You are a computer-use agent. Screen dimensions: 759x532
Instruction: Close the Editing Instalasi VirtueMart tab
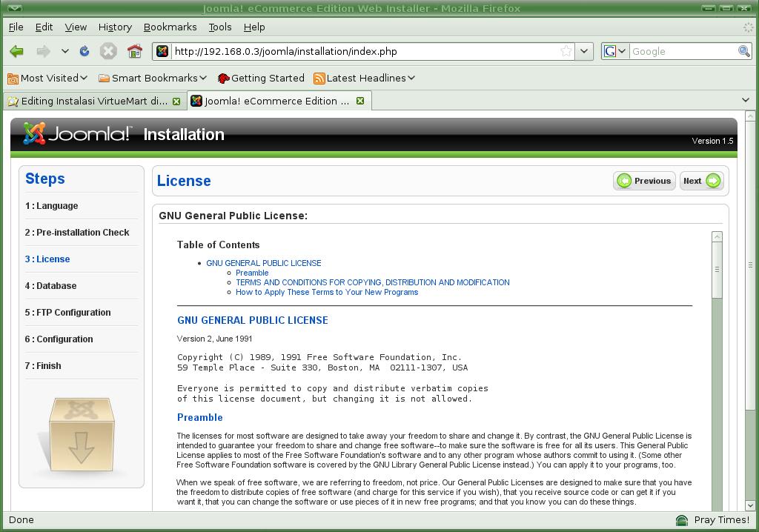pos(176,102)
